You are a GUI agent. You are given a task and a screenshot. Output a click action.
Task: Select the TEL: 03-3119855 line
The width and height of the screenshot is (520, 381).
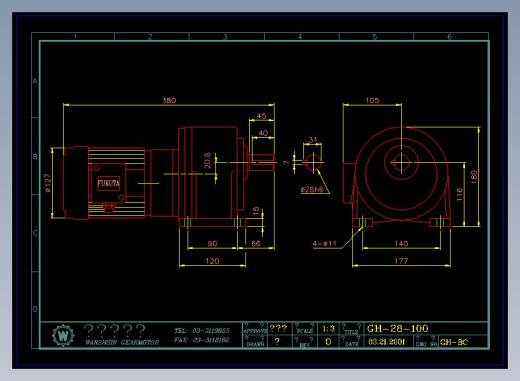click(x=202, y=331)
